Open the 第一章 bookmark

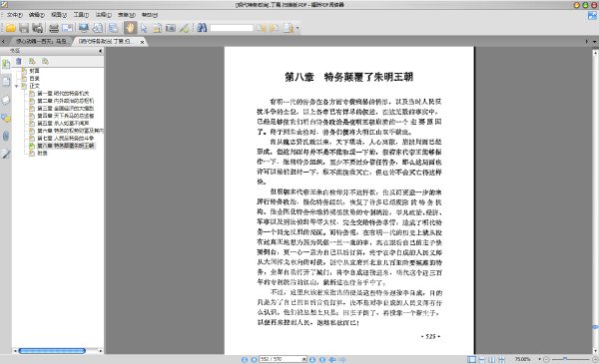click(63, 93)
